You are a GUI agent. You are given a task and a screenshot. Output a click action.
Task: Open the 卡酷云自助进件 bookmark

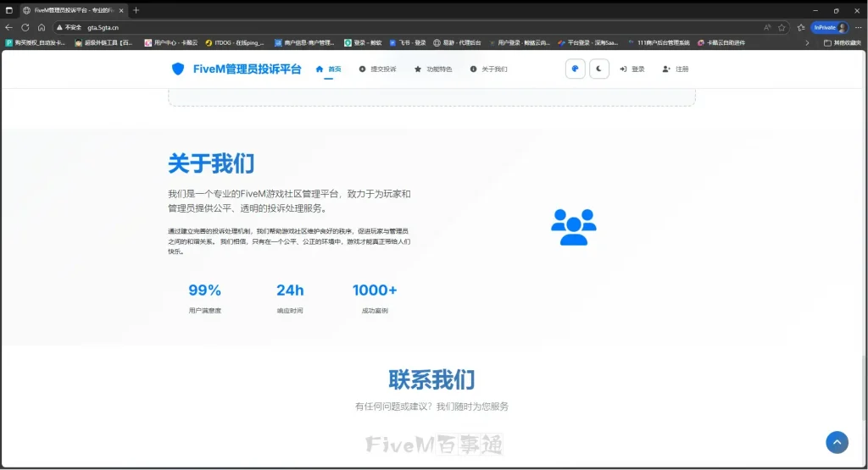click(721, 42)
